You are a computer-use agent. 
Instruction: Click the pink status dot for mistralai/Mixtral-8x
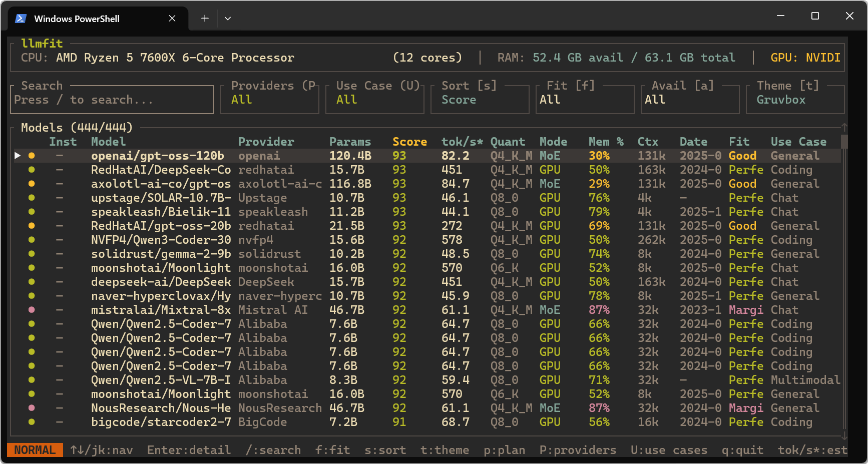32,310
